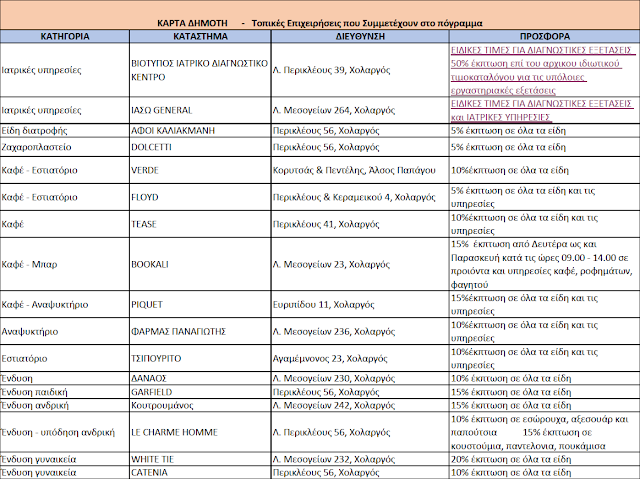This screenshot has height=479, width=640.
Task: Select the category cell Ένδυση ανδρική
Action: (65, 405)
